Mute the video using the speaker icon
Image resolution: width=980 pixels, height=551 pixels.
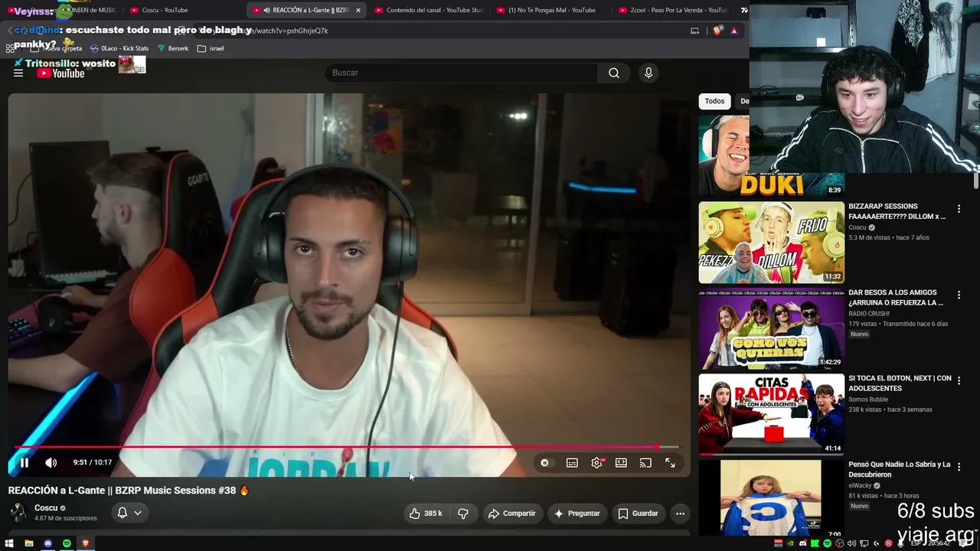point(51,463)
